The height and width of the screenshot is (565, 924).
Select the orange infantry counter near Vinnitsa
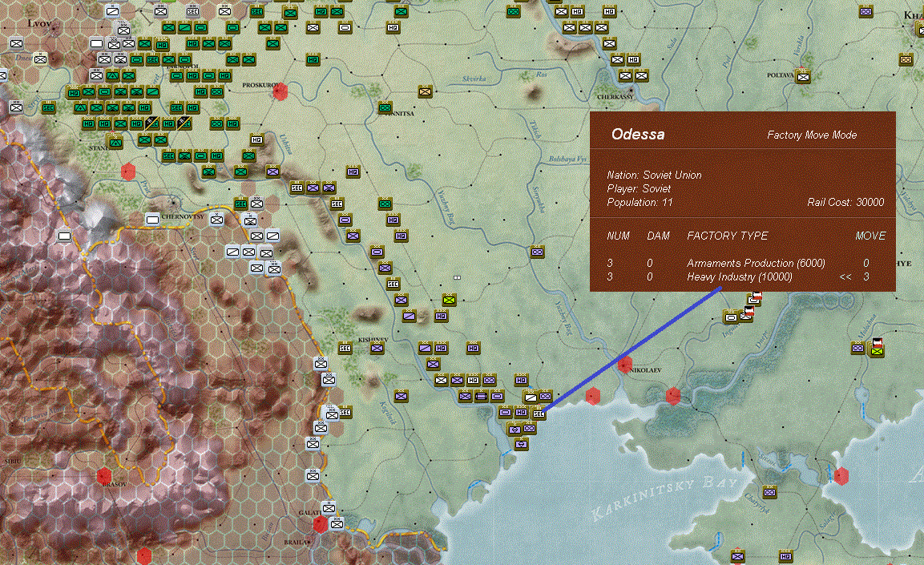point(425,91)
